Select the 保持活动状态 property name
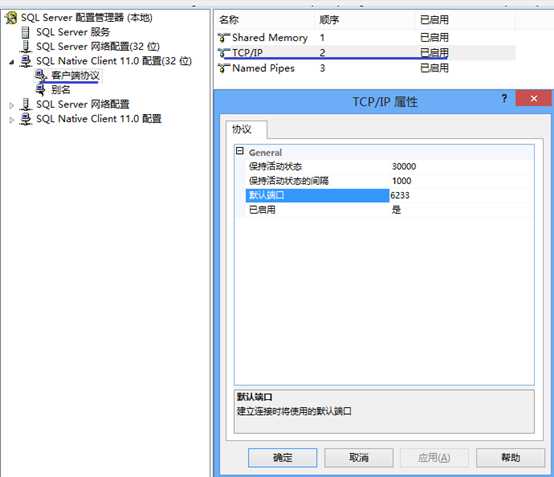Viewport: 554px width, 477px height. pos(276,166)
